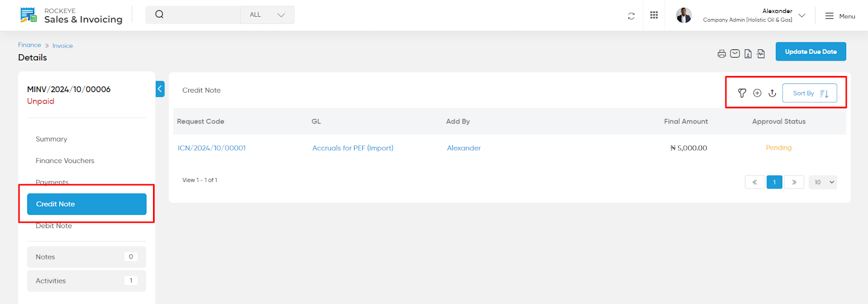Open the hamburger Menu
This screenshot has width=868, height=304.
[x=840, y=16]
